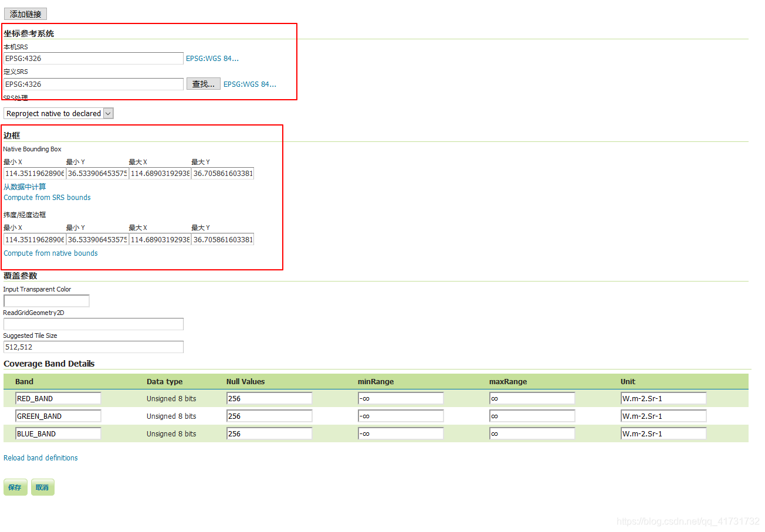Click GREEN_BAND maxRange field

(x=532, y=416)
